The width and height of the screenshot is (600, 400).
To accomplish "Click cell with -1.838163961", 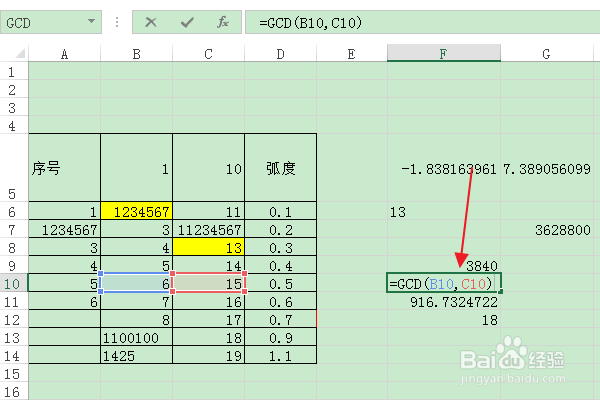I will pyautogui.click(x=444, y=168).
